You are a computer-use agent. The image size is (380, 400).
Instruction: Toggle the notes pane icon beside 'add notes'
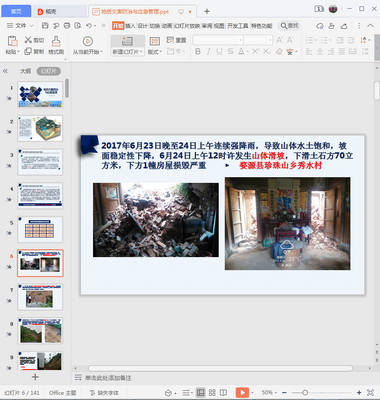[78, 377]
